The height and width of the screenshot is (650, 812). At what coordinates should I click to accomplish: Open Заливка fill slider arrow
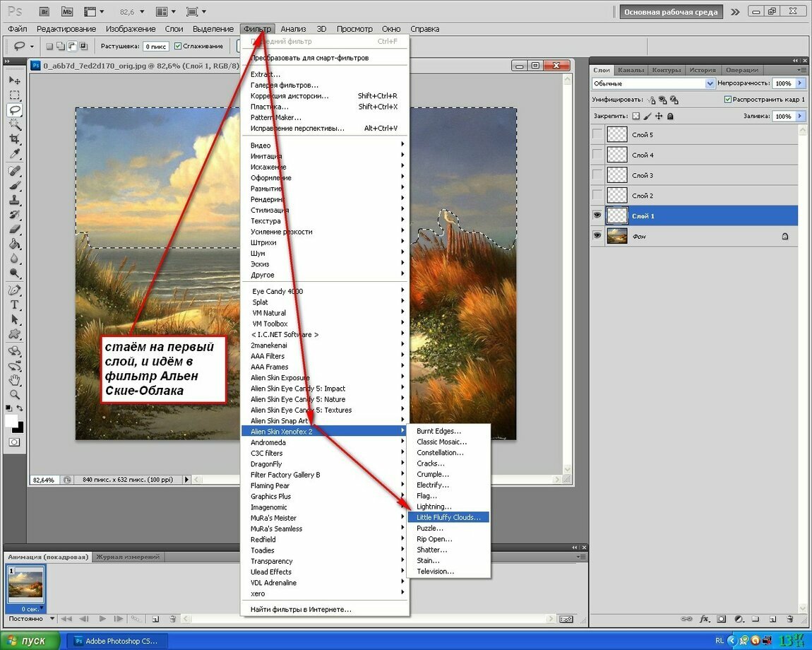tap(800, 116)
